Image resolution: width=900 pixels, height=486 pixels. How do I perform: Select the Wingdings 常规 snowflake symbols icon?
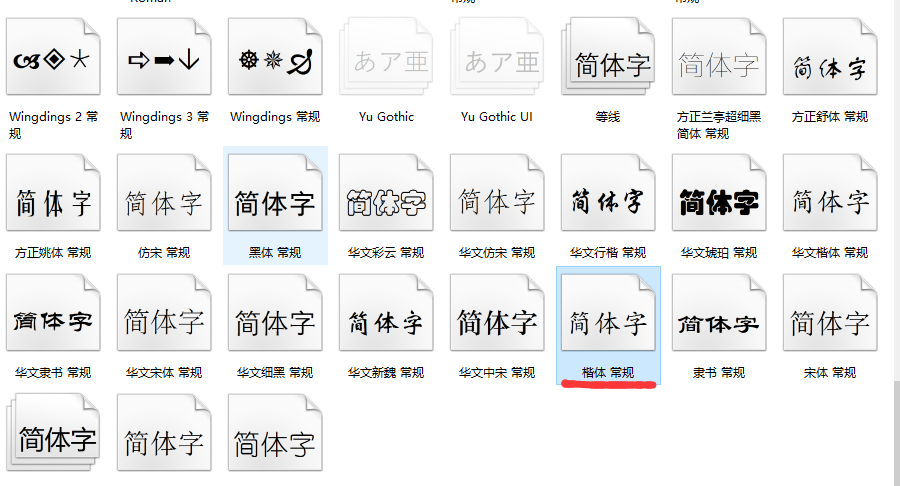(275, 56)
